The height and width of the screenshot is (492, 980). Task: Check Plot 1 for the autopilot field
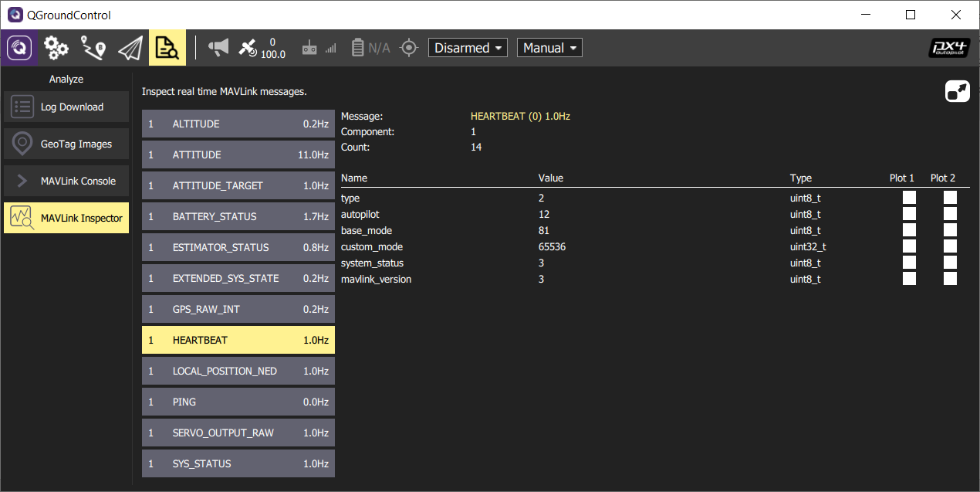pos(909,213)
